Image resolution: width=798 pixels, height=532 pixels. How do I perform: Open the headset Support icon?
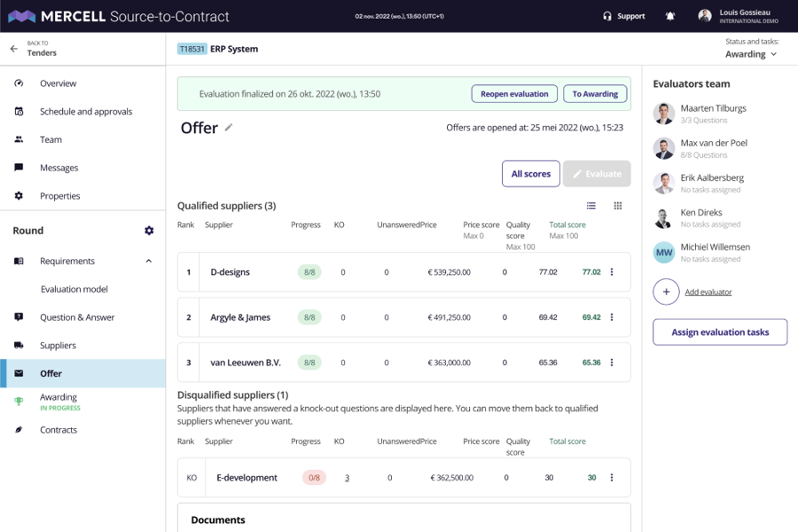click(x=607, y=16)
